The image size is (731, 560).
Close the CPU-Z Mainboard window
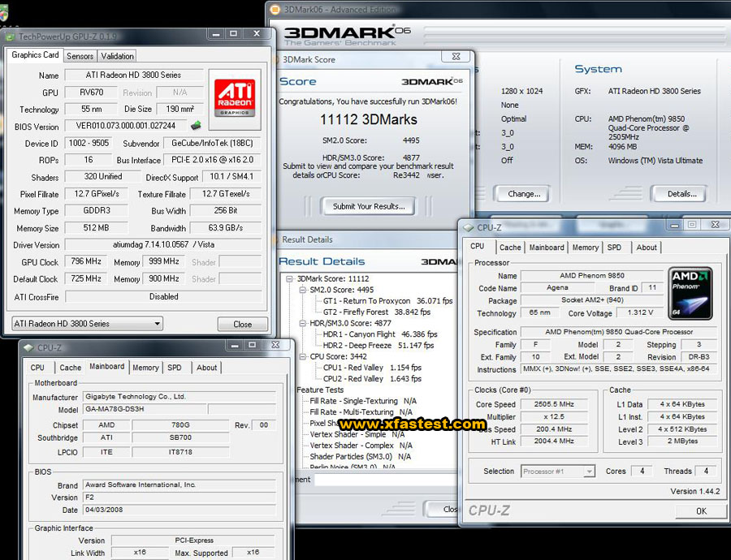click(275, 345)
